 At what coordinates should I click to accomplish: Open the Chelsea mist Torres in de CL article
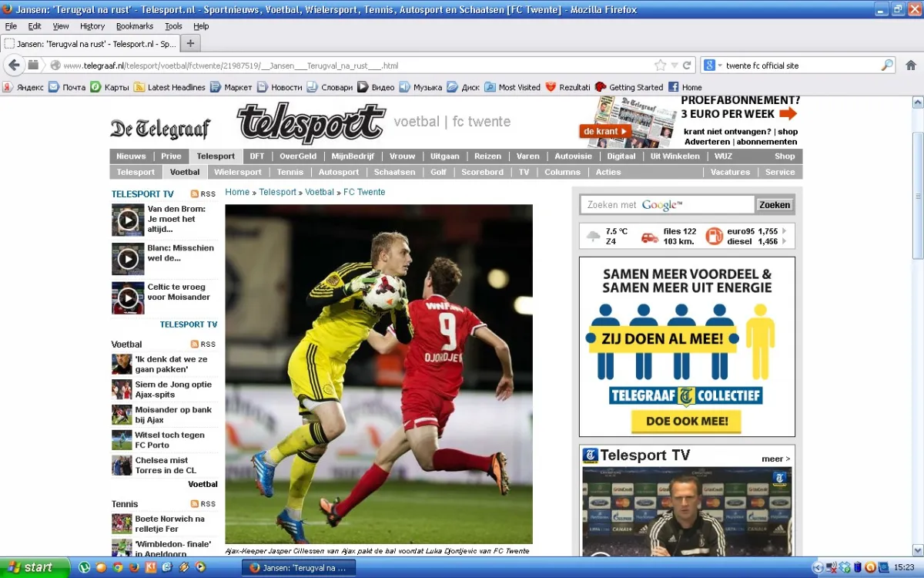(166, 465)
